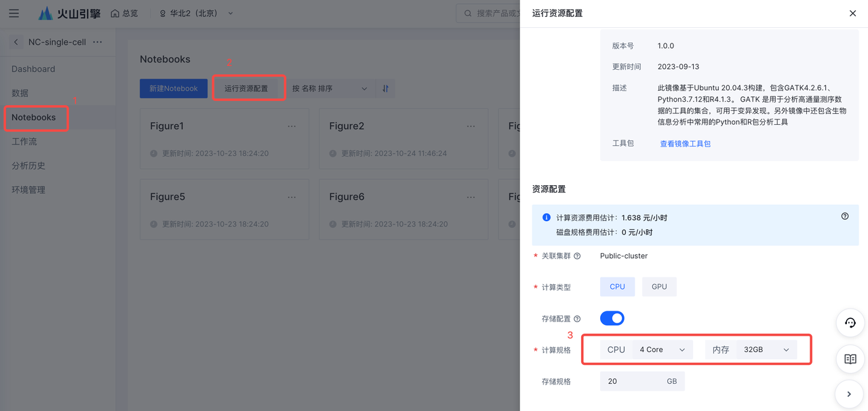Click the 存储配置 help icon
Screen dimensions: 868x411
(x=577, y=319)
